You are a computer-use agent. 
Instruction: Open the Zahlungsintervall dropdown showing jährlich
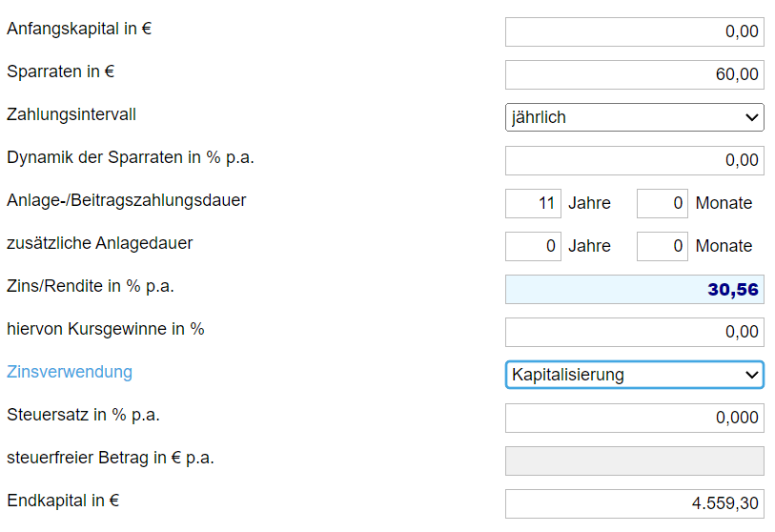pos(634,117)
